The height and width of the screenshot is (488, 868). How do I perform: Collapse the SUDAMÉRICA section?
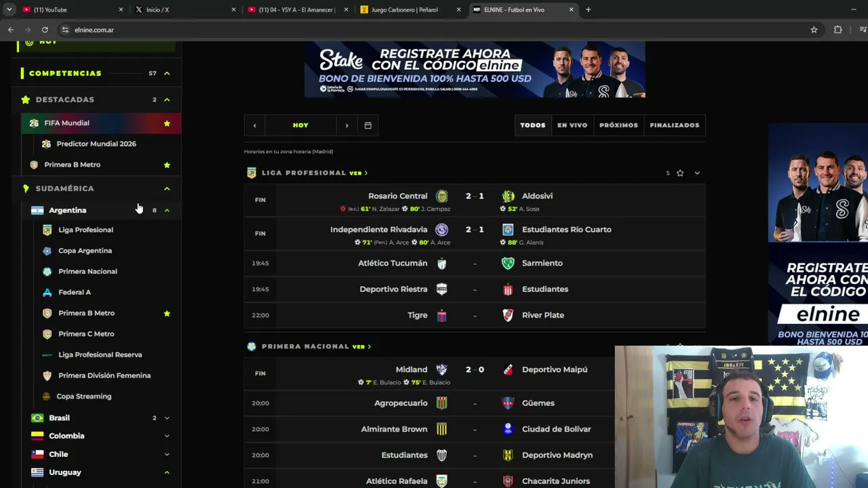167,188
